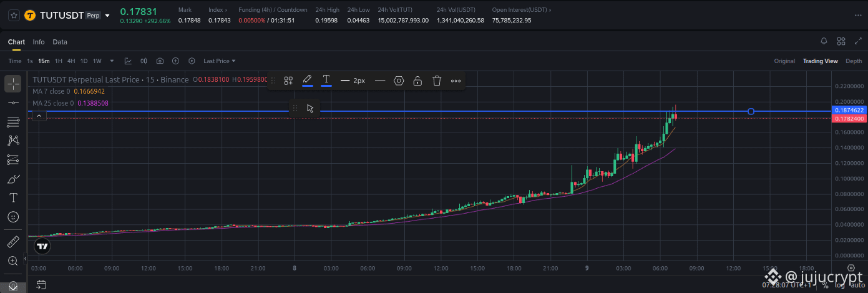This screenshot has width=868, height=293.
Task: Open chart settings hexagon icon in top toolbar
Action: tap(192, 61)
